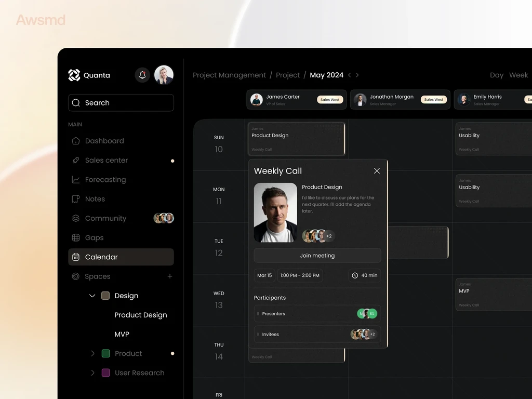
Task: Add a new space with plus icon
Action: 170,276
